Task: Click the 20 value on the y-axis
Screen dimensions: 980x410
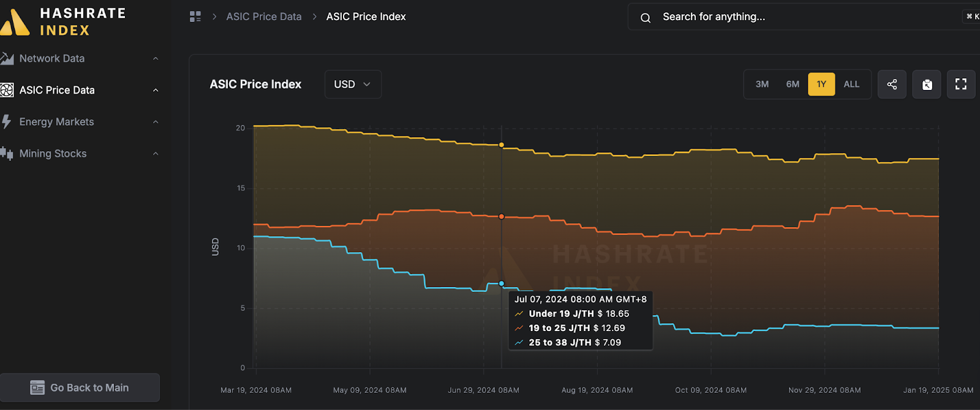Action: 241,129
